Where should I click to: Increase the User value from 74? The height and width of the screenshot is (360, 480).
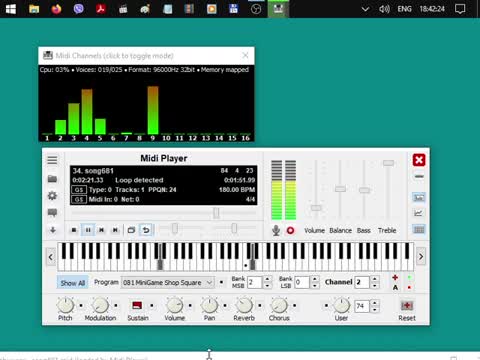(x=375, y=303)
